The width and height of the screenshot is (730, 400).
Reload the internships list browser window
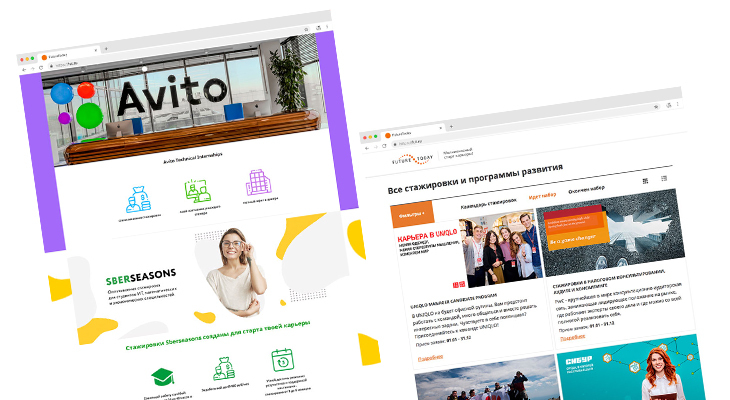(x=384, y=146)
